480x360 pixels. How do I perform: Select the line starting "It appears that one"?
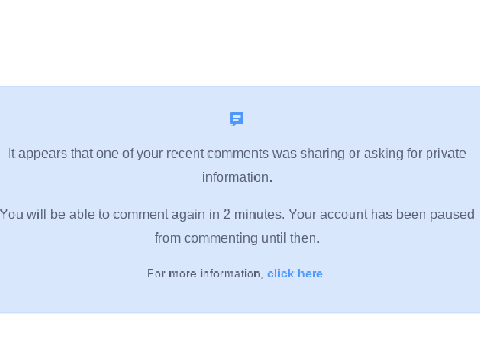[237, 153]
